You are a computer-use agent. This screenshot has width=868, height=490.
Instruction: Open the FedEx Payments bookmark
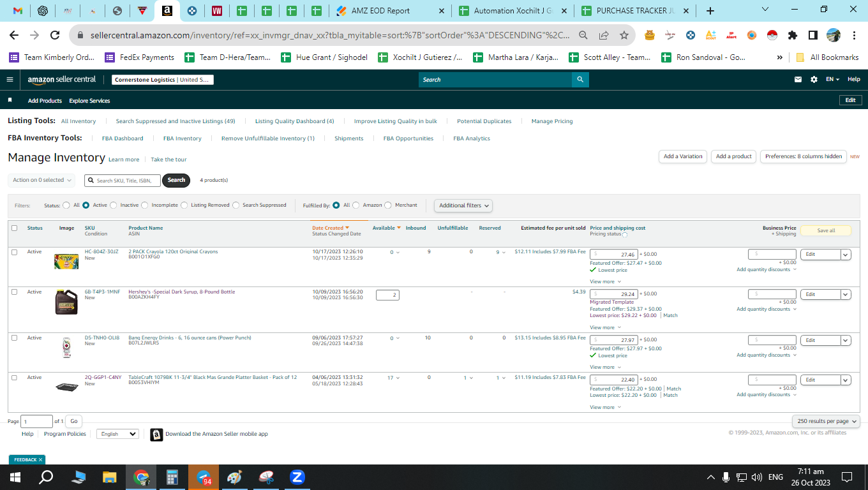pyautogui.click(x=140, y=57)
